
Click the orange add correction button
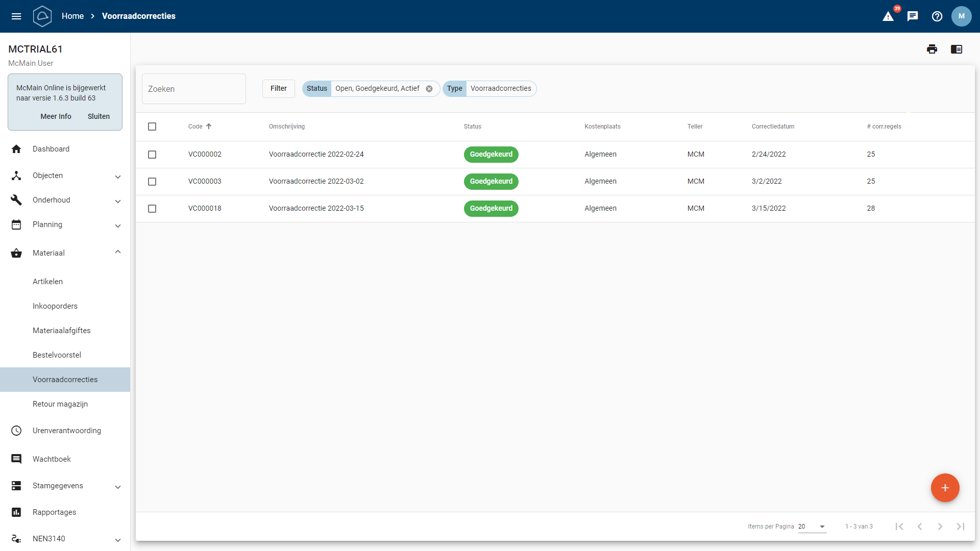(x=945, y=488)
